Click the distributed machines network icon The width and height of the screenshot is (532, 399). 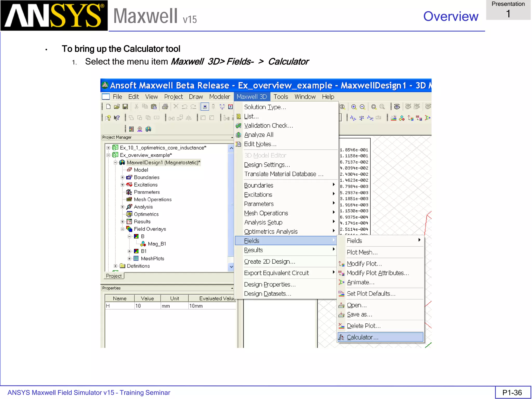pyautogui.click(x=222, y=107)
